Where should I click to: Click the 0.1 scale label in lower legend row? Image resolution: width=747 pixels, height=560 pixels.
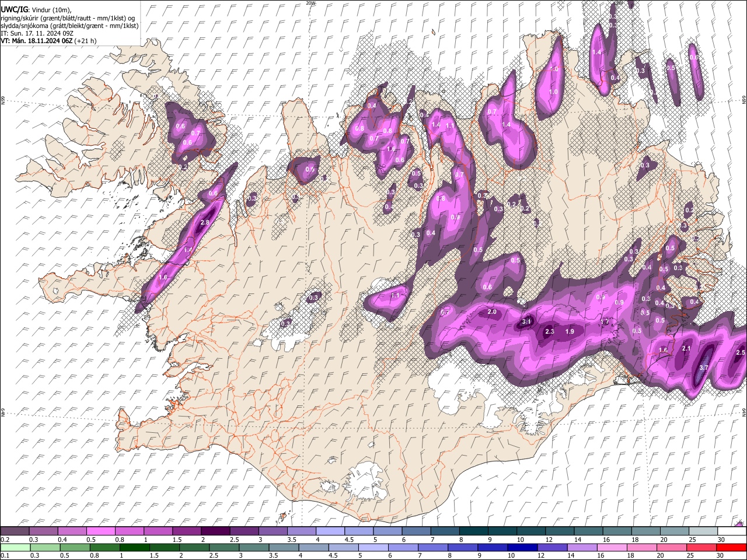pyautogui.click(x=5, y=555)
